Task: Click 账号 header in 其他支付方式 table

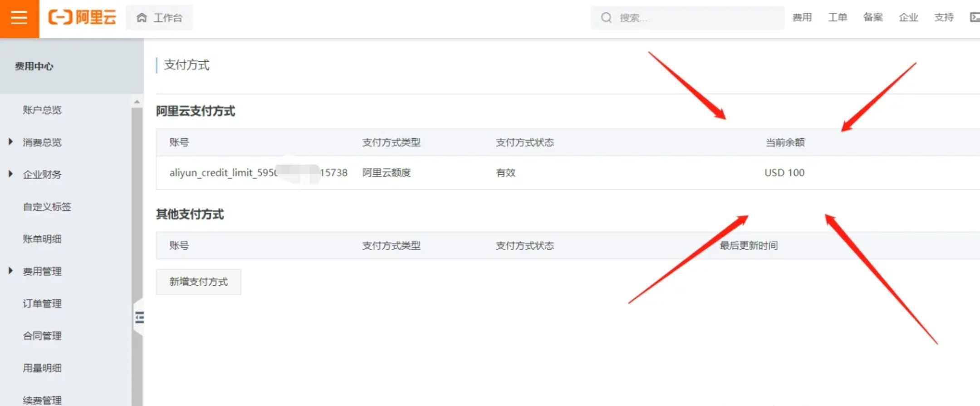Action: pyautogui.click(x=179, y=245)
